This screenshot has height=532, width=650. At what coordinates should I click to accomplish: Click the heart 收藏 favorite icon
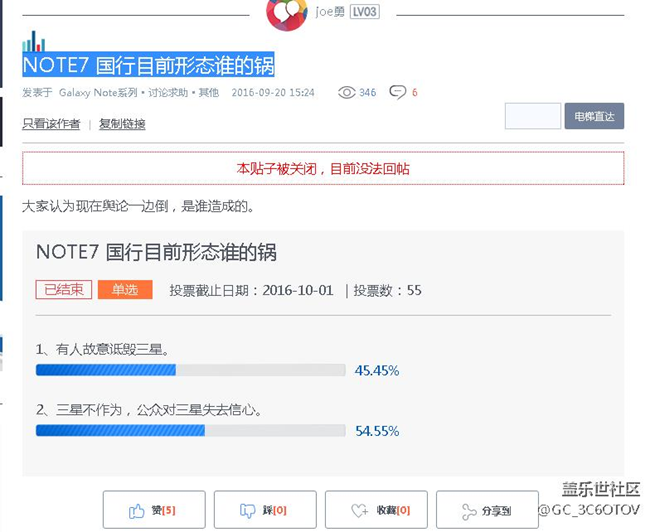pos(359,511)
